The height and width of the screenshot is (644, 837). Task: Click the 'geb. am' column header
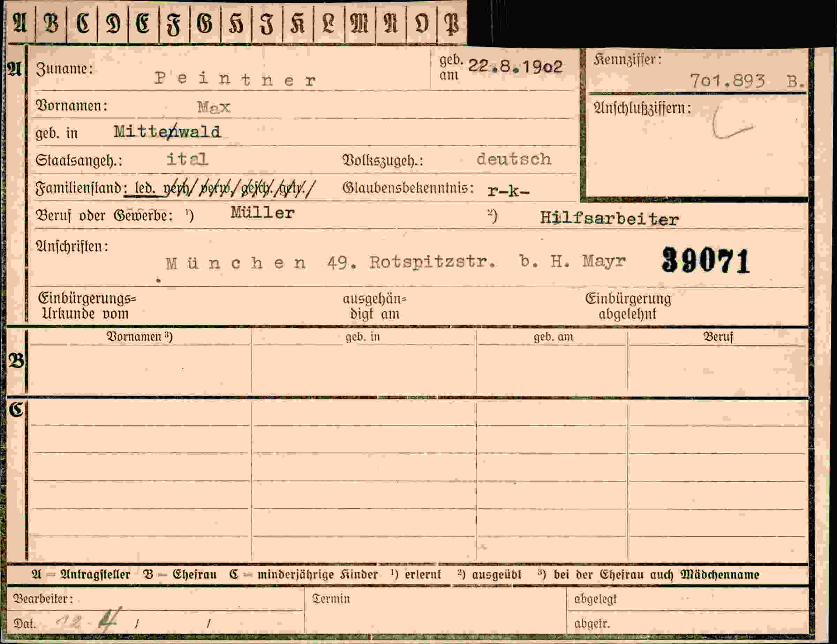pos(554,337)
